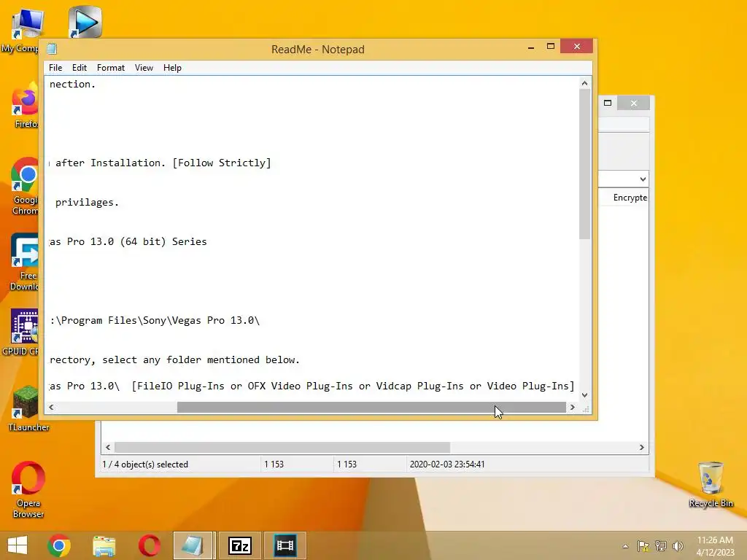Image resolution: width=747 pixels, height=560 pixels.
Task: Open the volume speaker tray icon
Action: point(678,546)
